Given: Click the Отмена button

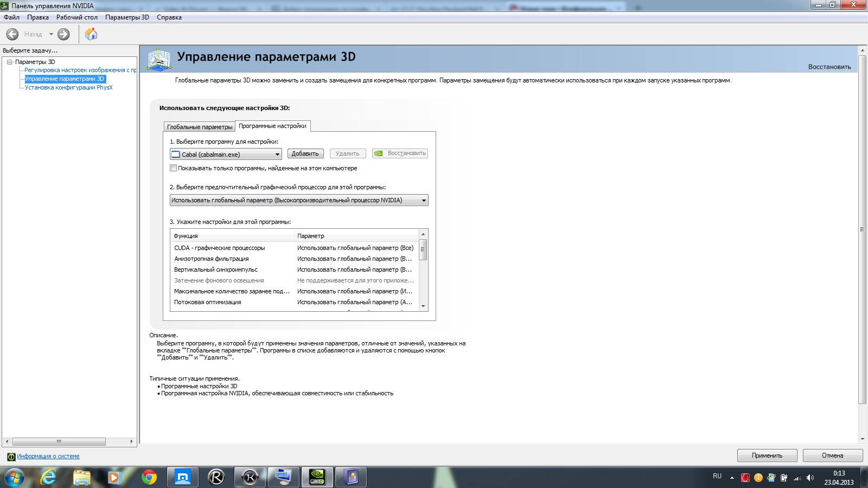Looking at the screenshot, I should coord(833,455).
